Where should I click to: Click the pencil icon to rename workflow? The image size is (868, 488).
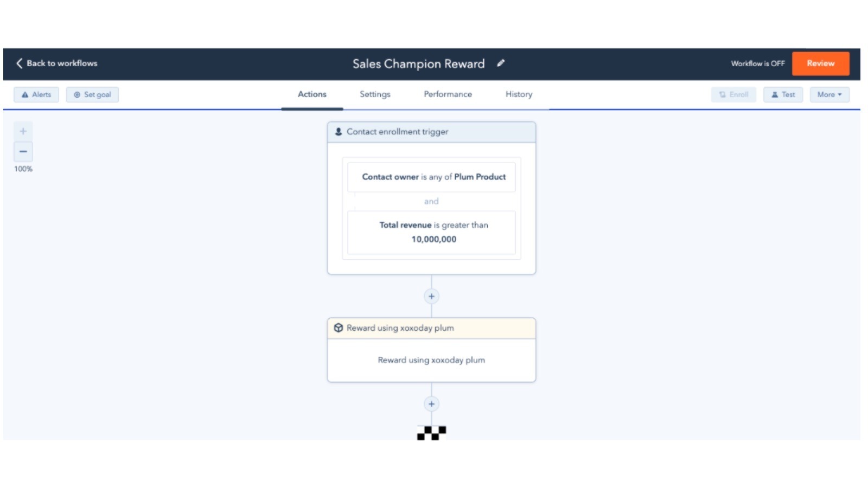pyautogui.click(x=501, y=63)
